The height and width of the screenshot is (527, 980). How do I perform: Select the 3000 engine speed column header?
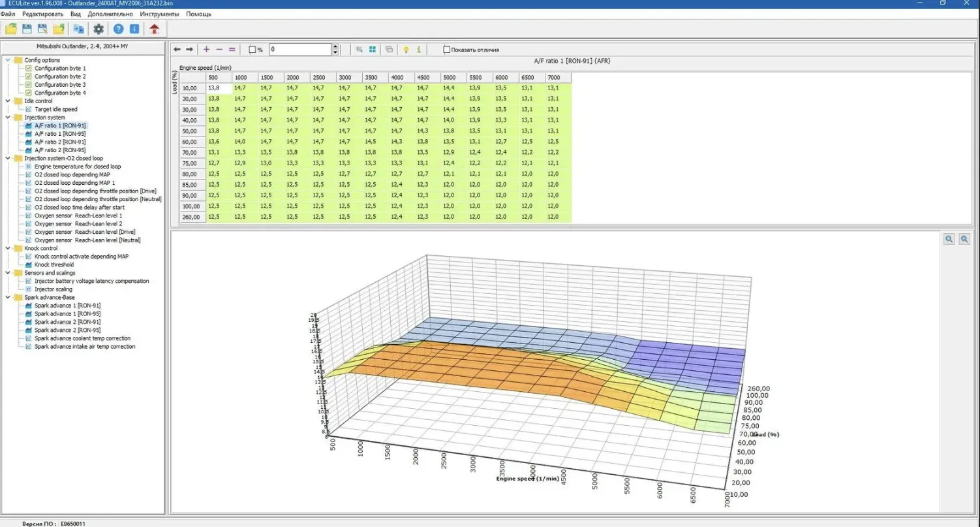(349, 78)
